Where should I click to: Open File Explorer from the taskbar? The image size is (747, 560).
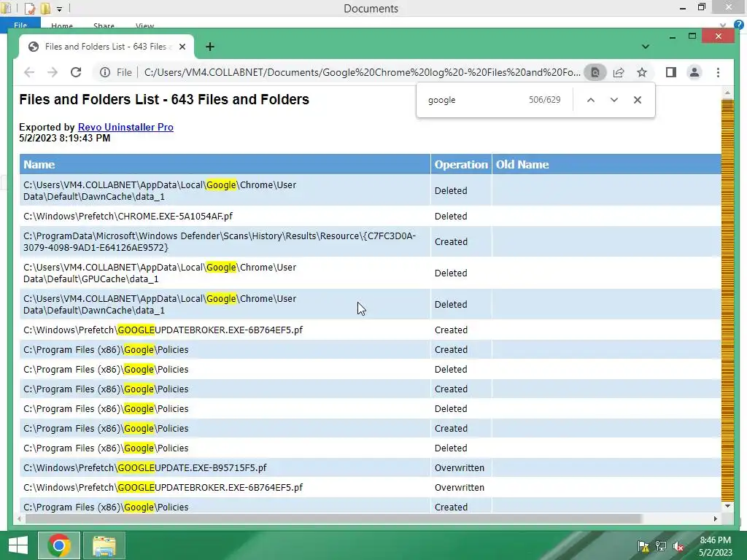[104, 545]
